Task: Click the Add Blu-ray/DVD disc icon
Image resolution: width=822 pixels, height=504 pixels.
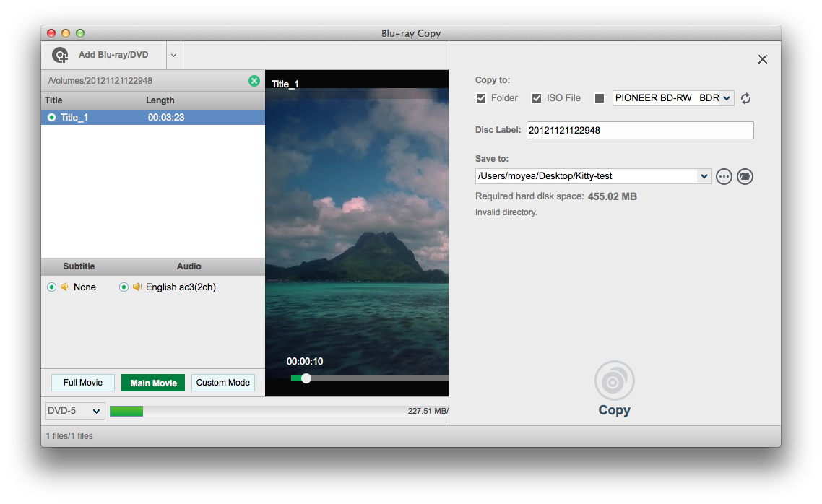Action: pos(61,55)
